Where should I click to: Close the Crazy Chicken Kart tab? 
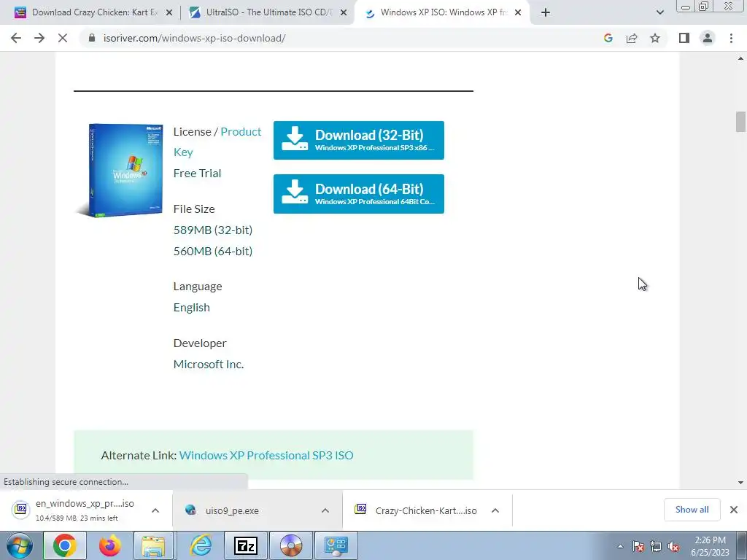[x=169, y=12]
